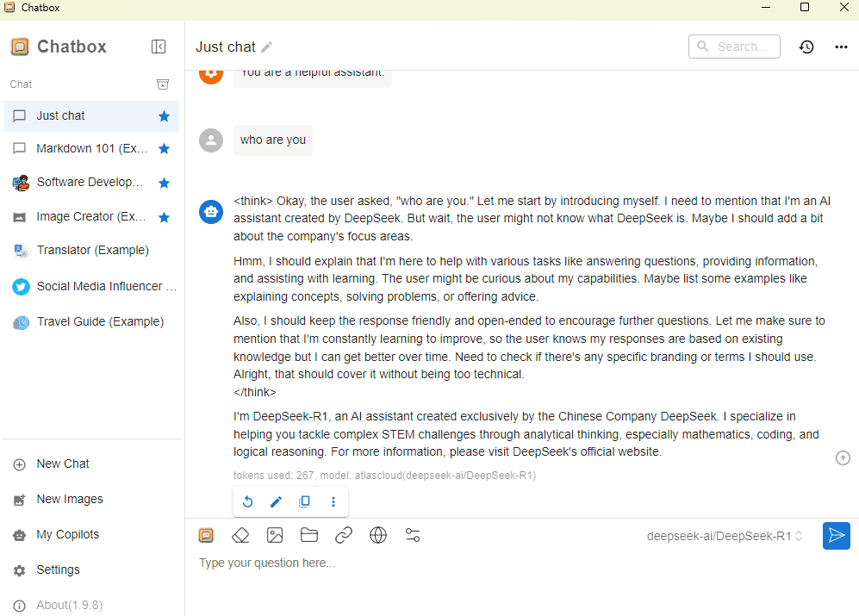Open About(1.9.8) info
The height and width of the screenshot is (616, 859).
pos(91,605)
